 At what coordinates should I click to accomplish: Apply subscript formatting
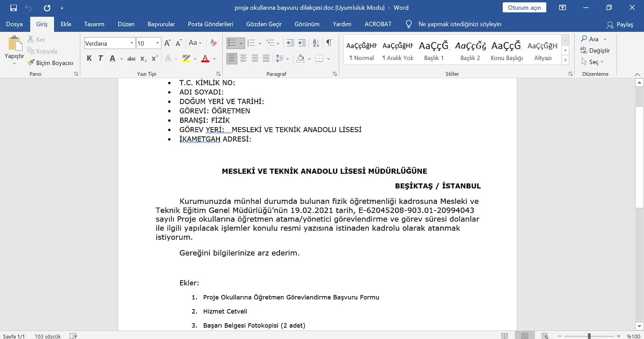(x=143, y=58)
